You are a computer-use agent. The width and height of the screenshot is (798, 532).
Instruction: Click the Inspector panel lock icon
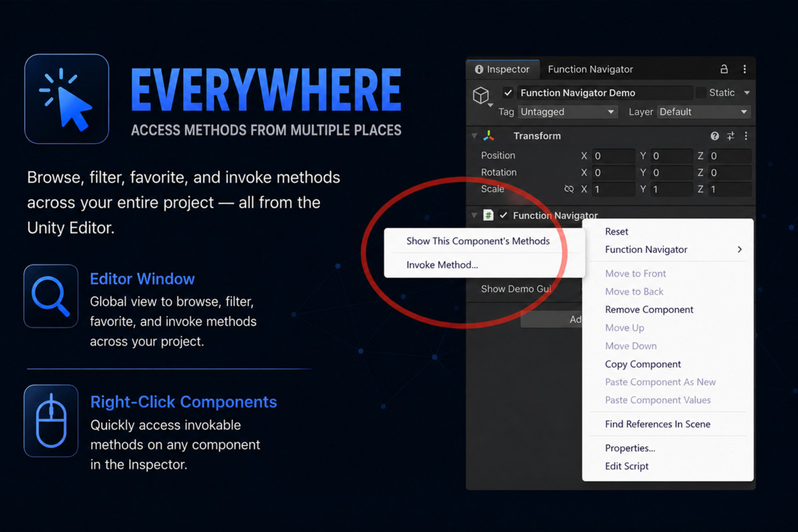[x=724, y=69]
